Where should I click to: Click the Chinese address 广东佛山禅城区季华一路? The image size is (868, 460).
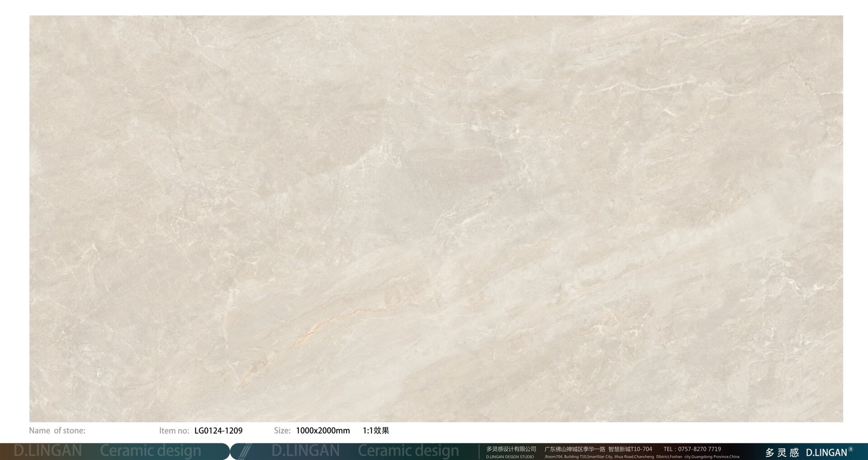coord(575,449)
